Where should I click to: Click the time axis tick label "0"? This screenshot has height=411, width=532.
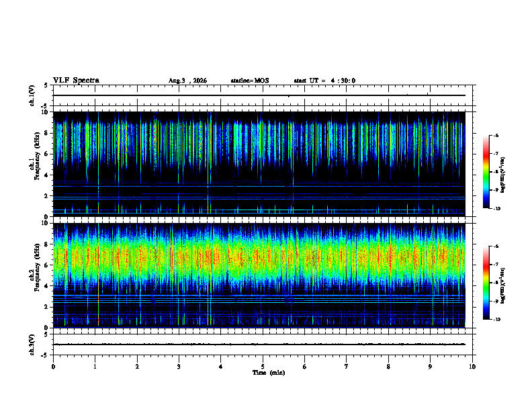pyautogui.click(x=53, y=367)
